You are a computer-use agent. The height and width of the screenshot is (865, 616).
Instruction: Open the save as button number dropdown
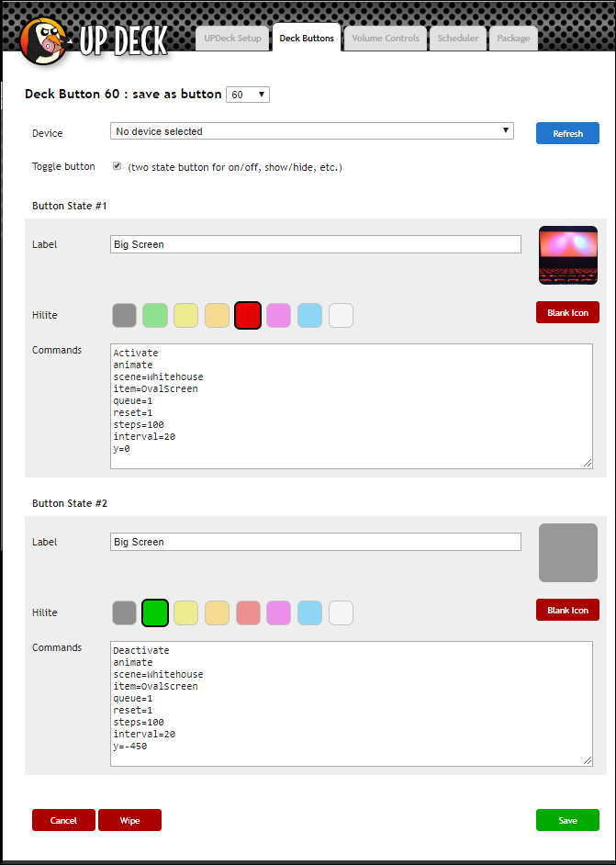coord(248,95)
